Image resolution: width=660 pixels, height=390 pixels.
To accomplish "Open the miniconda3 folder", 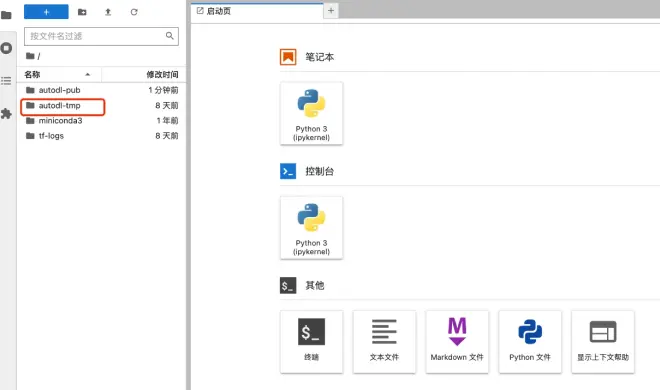I will pos(101,121).
